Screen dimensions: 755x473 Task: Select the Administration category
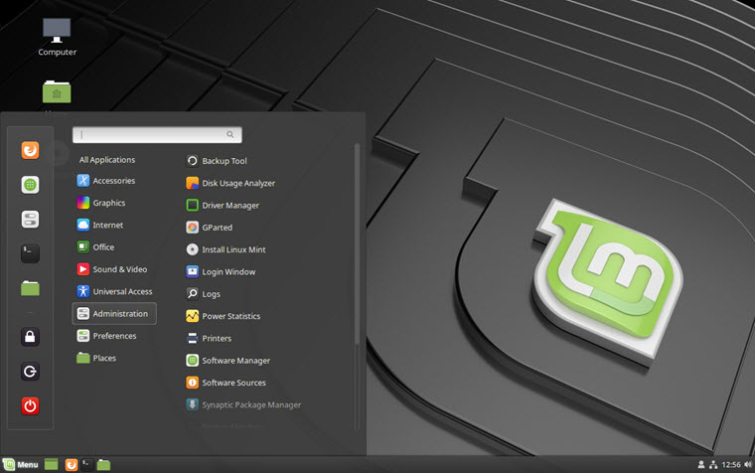(x=114, y=314)
